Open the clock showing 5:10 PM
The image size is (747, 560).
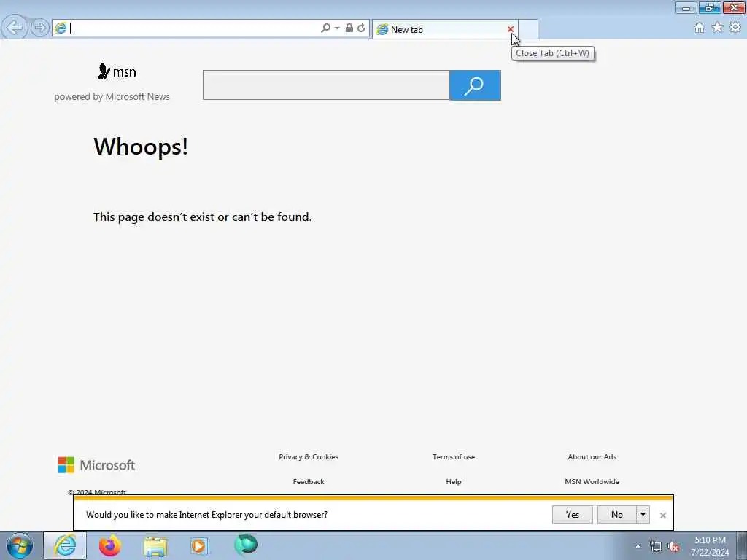(710, 546)
